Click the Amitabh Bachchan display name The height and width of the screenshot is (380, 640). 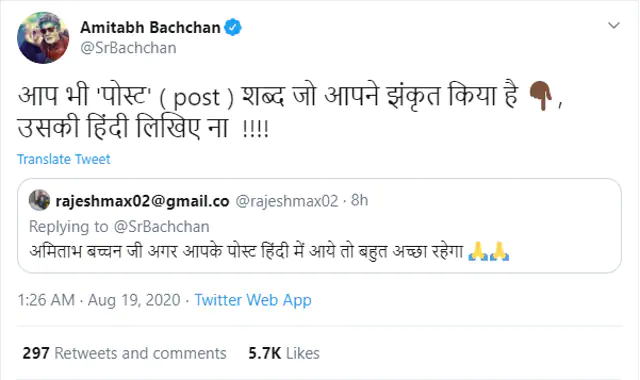pos(150,27)
